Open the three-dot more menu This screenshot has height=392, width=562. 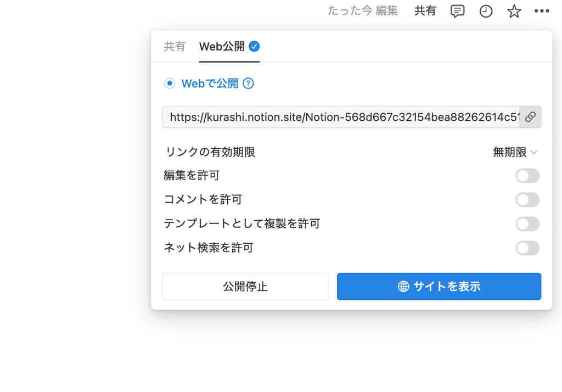pos(542,11)
